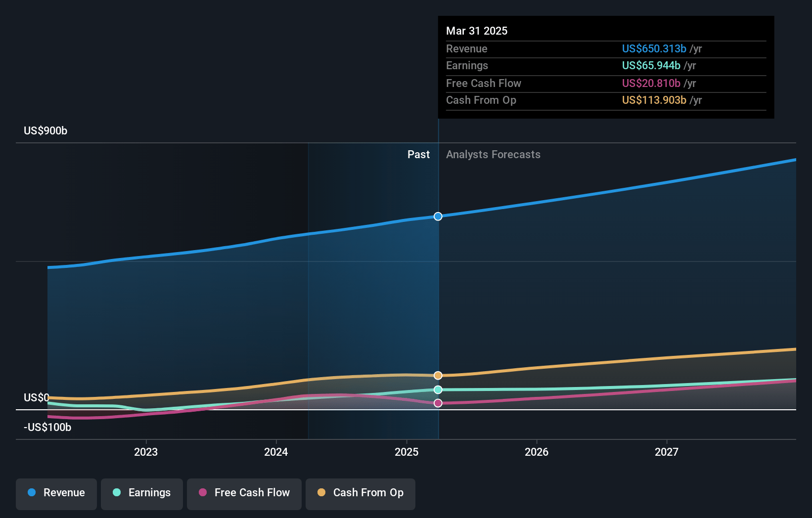Click the US$20.810b free cash flow value

(651, 83)
